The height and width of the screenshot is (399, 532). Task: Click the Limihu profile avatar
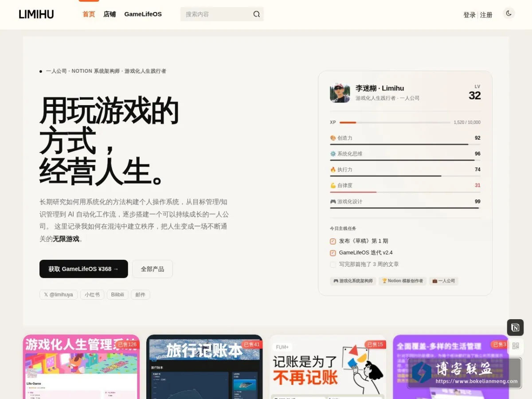pyautogui.click(x=340, y=93)
